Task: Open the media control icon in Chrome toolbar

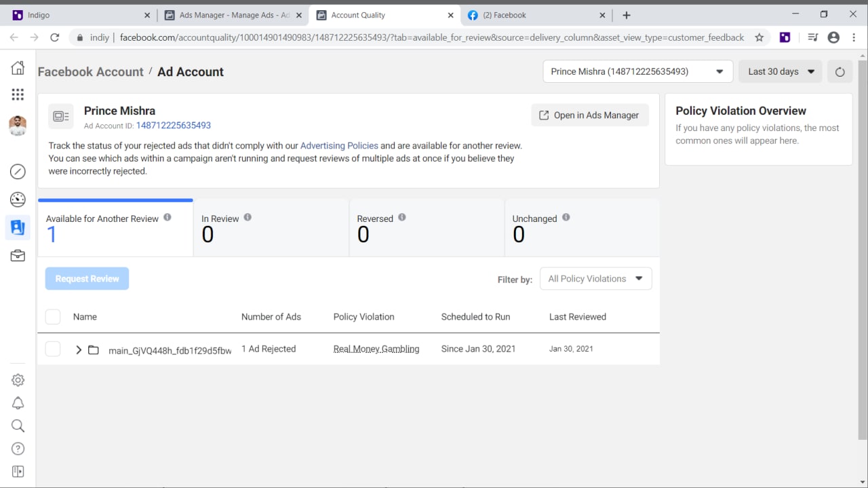Action: point(814,37)
